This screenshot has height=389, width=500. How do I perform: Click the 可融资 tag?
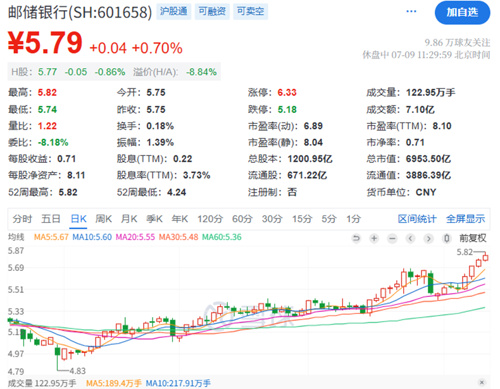pos(212,11)
